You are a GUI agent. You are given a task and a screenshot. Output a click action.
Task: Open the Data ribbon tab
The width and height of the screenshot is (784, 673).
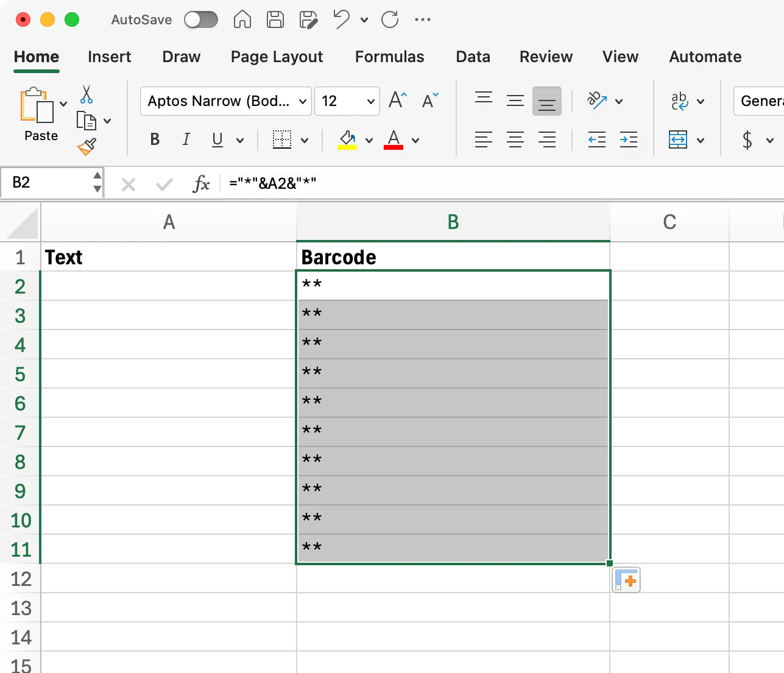coord(473,57)
